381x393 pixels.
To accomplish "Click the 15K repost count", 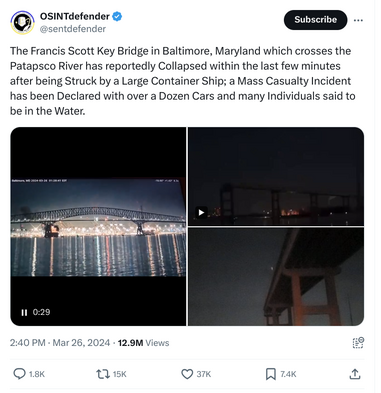I will tap(119, 374).
